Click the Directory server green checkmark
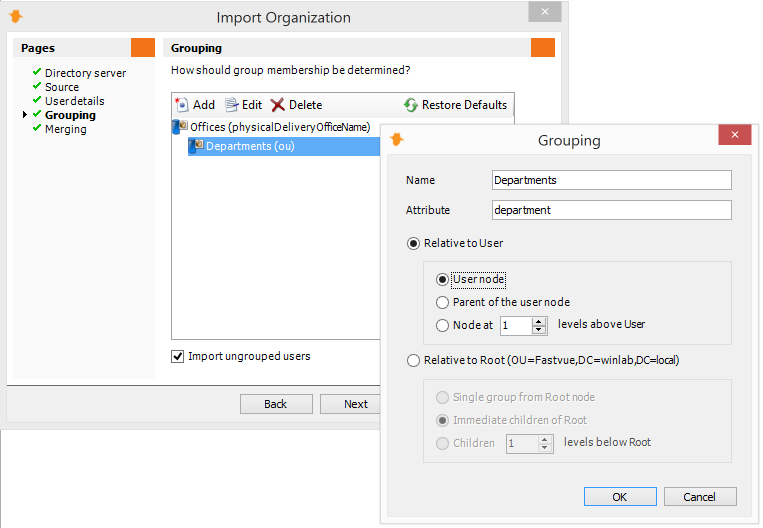The height and width of the screenshot is (528, 763). (x=37, y=72)
